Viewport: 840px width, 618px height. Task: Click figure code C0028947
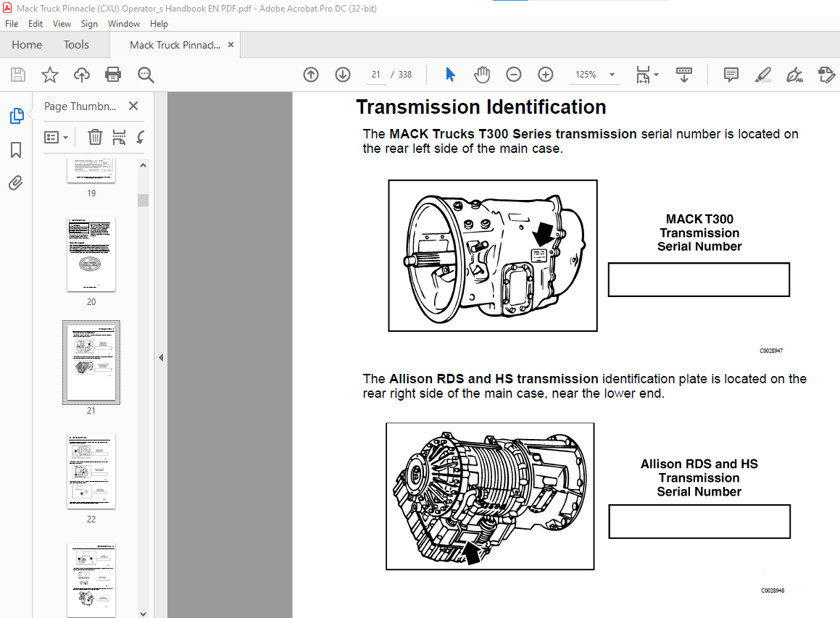click(771, 351)
